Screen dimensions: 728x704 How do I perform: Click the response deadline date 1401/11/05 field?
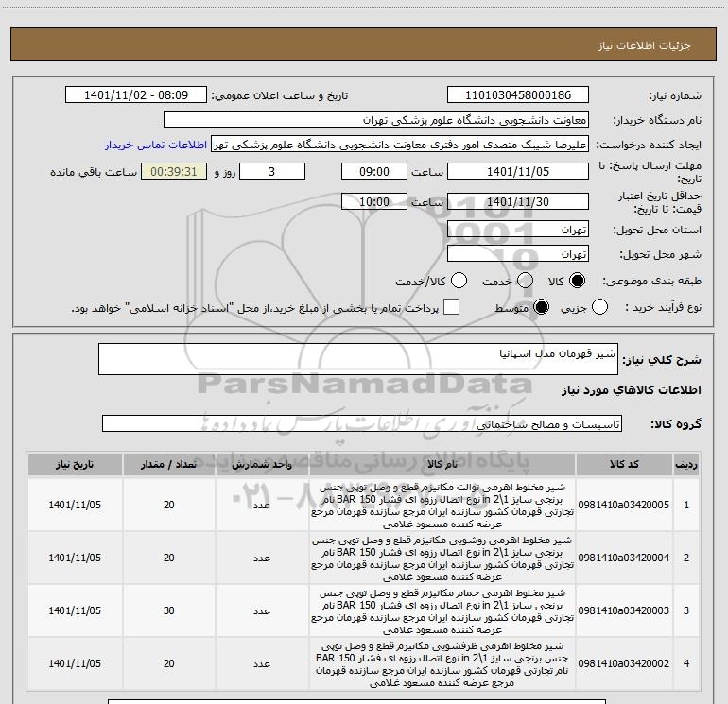518,171
